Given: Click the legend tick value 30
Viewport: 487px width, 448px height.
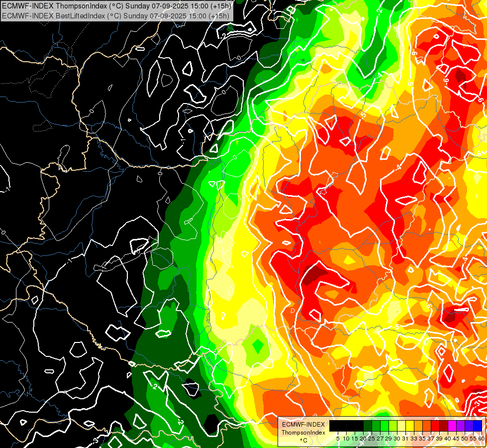Looking at the screenshot, I should point(397,439).
